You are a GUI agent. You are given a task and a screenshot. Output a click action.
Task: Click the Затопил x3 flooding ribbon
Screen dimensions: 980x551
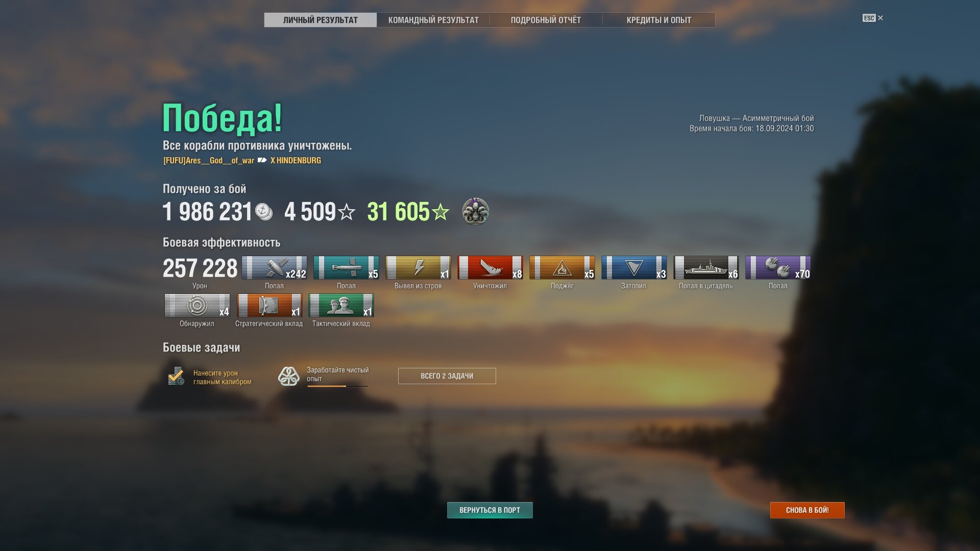634,268
